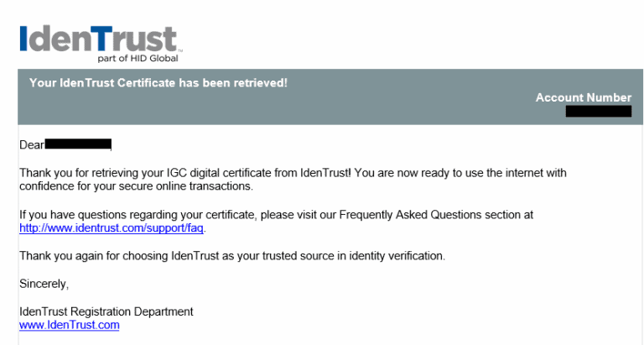Click the "Thank you again for choosing IdenTrust" line
Screen dimensions: 644x345
[232, 256]
